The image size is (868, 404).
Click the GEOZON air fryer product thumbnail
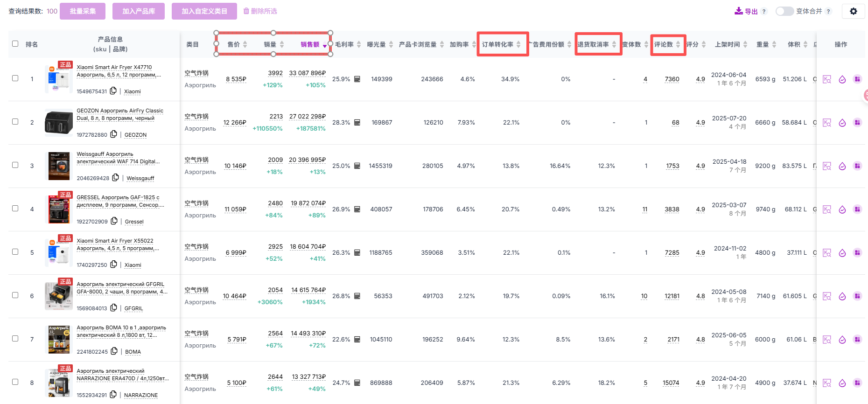(x=58, y=122)
